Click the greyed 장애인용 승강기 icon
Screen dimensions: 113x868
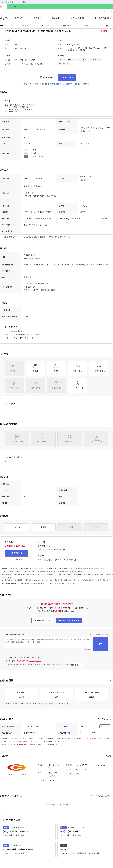43,439
